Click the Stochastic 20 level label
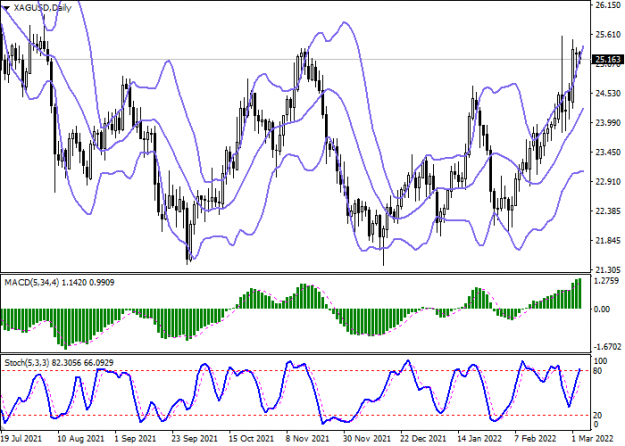 tap(598, 416)
